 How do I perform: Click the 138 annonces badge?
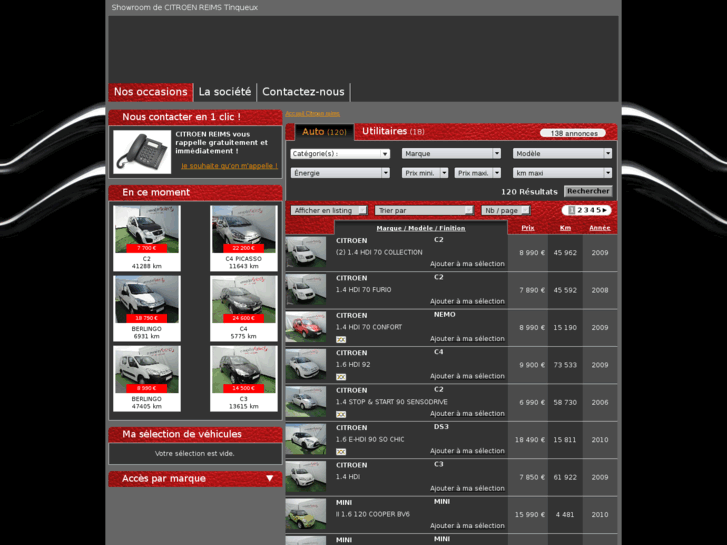coord(573,134)
